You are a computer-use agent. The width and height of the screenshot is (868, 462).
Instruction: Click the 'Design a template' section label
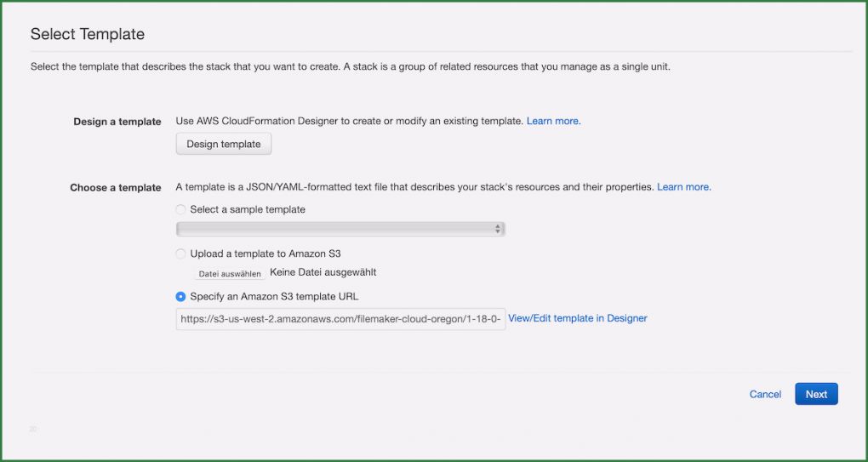tap(117, 122)
